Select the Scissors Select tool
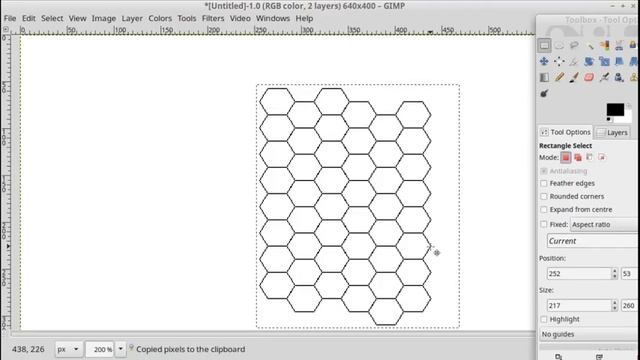640x360 pixels. click(x=619, y=45)
